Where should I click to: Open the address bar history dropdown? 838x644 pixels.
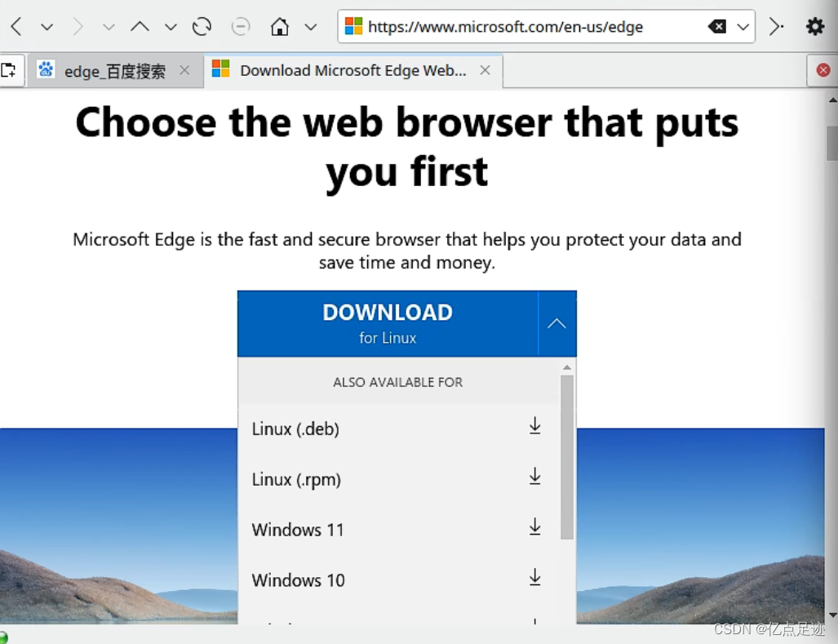743,27
